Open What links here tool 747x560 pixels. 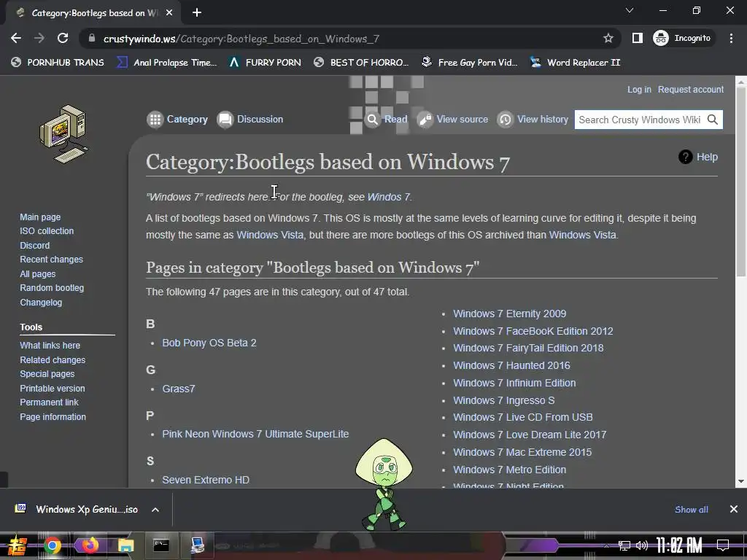(50, 345)
